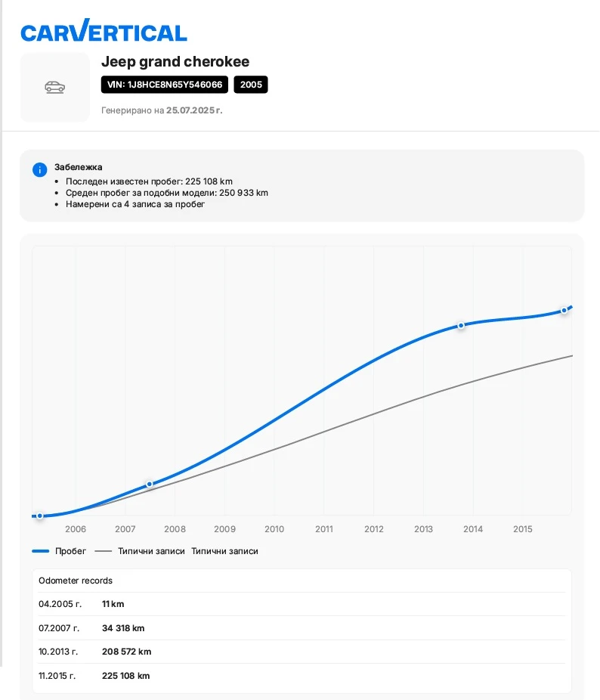
Task: Click the gray Типични записи legend line
Action: click(x=104, y=552)
